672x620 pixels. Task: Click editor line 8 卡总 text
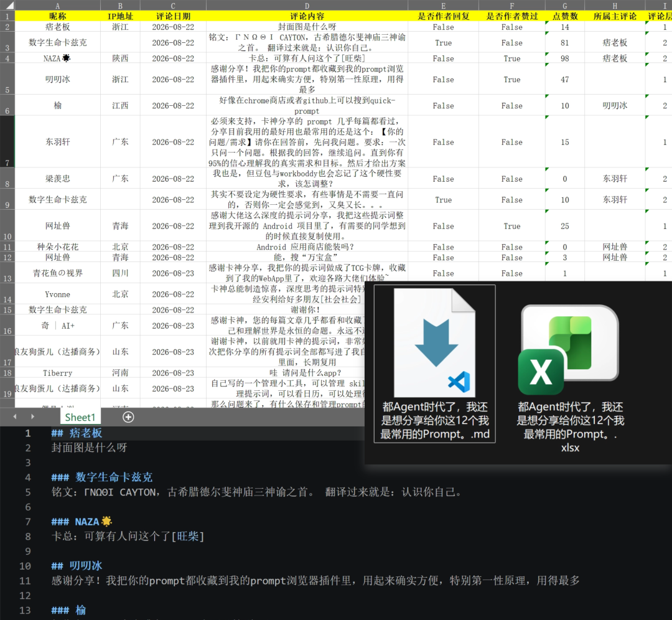coord(128,537)
